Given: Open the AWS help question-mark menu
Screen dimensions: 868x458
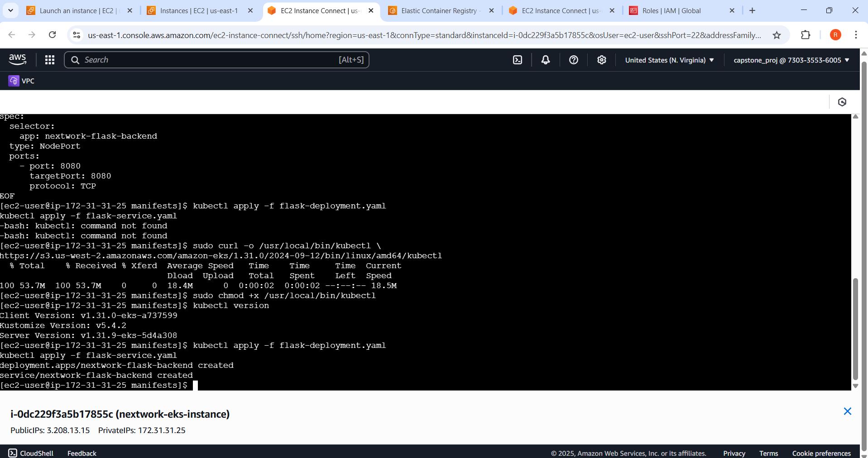Looking at the screenshot, I should 574,60.
